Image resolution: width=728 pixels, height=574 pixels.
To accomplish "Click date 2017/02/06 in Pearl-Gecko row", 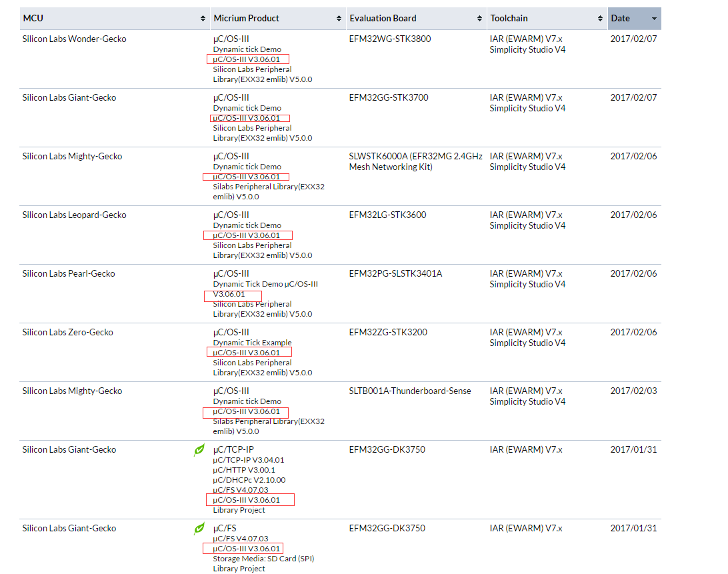I will pos(634,273).
